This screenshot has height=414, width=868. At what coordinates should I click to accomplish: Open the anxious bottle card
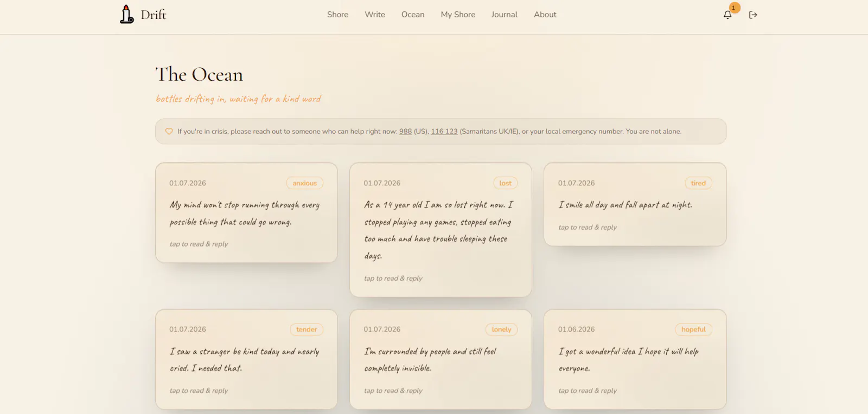(x=246, y=212)
